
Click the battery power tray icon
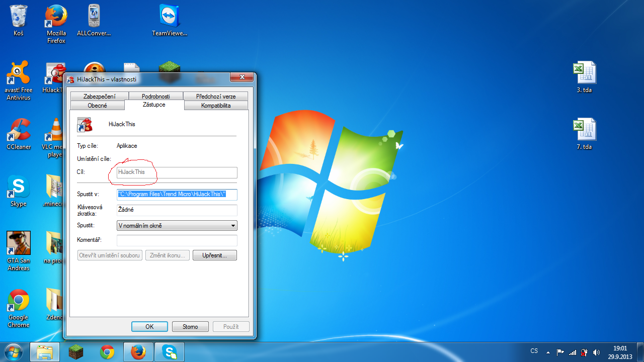pos(585,352)
